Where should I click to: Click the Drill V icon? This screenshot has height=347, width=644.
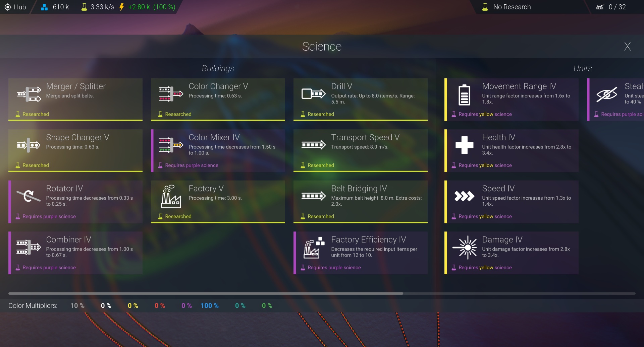pyautogui.click(x=313, y=94)
